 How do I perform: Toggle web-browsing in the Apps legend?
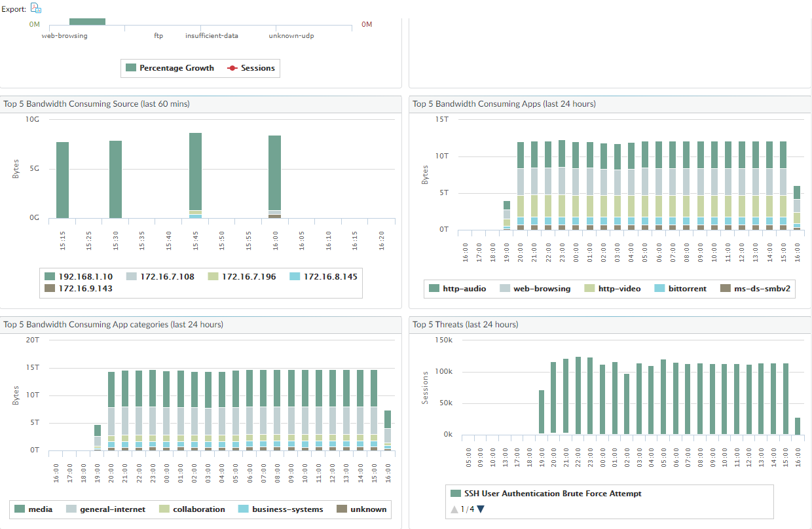point(542,288)
